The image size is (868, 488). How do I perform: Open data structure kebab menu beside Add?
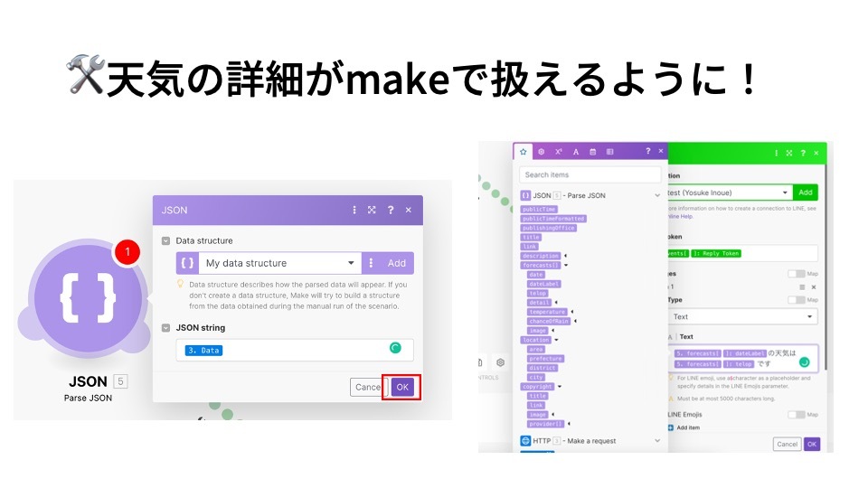tap(371, 263)
